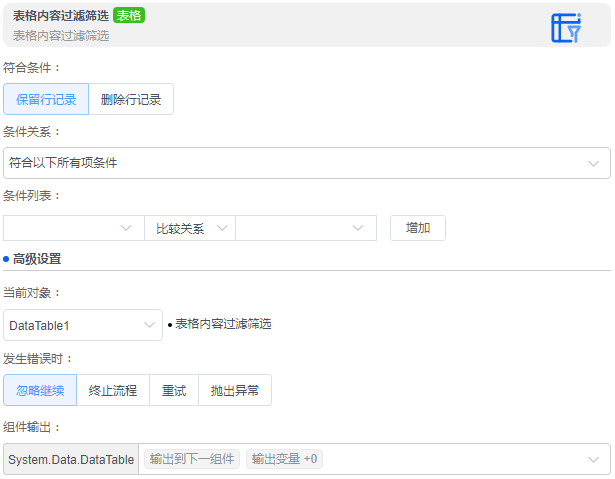Click the 输出变量 +0 tag
The width and height of the screenshot is (615, 479).
tap(284, 459)
